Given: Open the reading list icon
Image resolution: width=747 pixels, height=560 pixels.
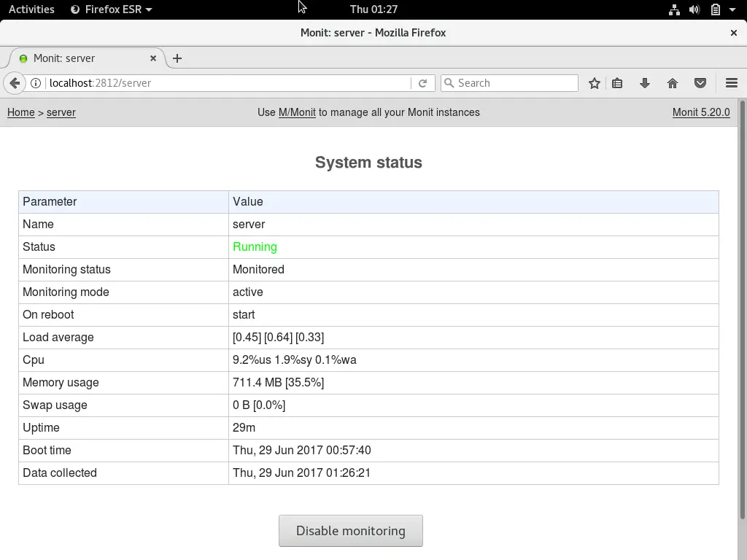Looking at the screenshot, I should [617, 82].
